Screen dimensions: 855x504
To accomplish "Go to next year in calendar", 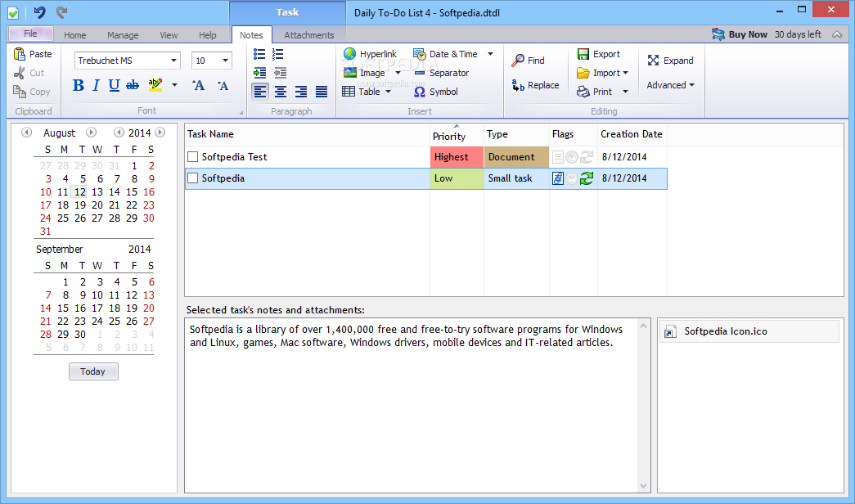I will [160, 133].
